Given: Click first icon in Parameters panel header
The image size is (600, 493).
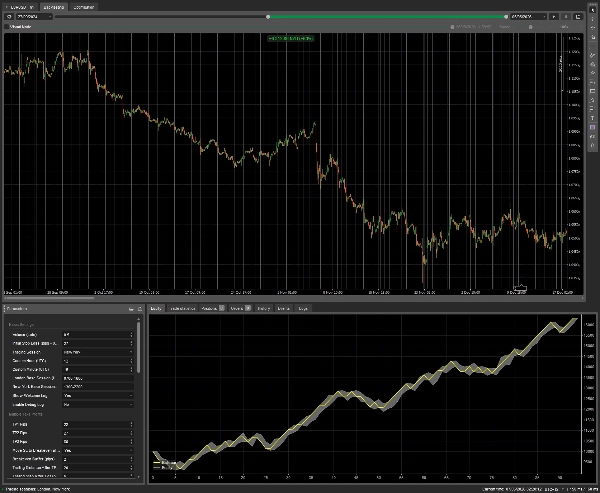Looking at the screenshot, I should tap(131, 309).
